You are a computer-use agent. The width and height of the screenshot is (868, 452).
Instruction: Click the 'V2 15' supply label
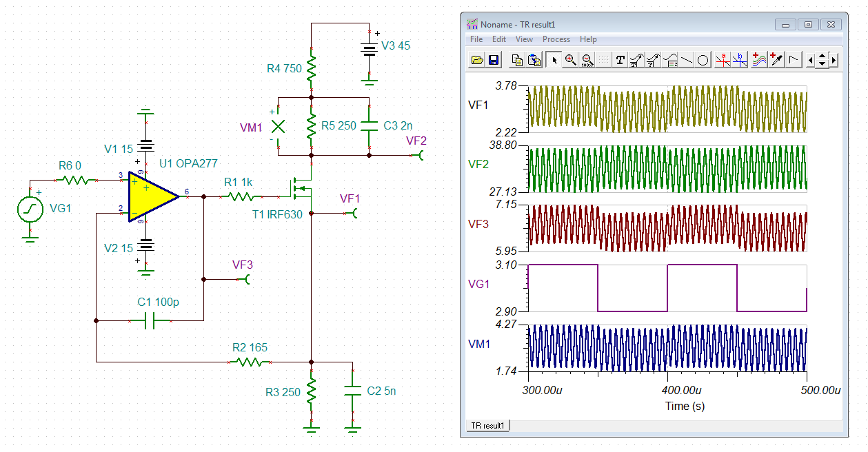click(118, 248)
